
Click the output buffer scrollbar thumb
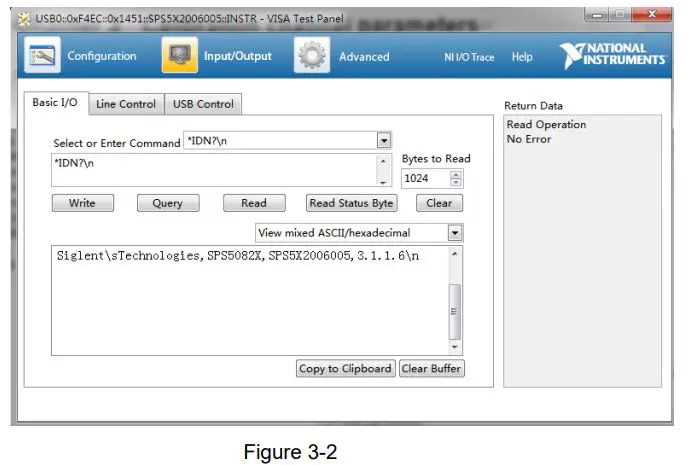455,311
